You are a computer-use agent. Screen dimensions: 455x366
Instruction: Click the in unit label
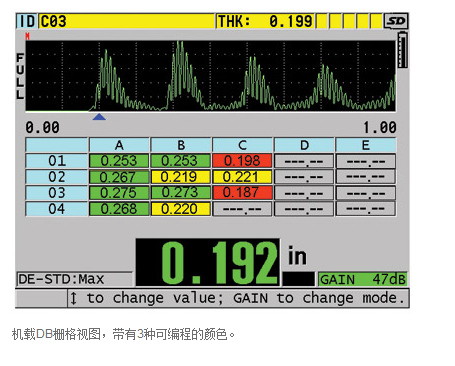coord(297,256)
